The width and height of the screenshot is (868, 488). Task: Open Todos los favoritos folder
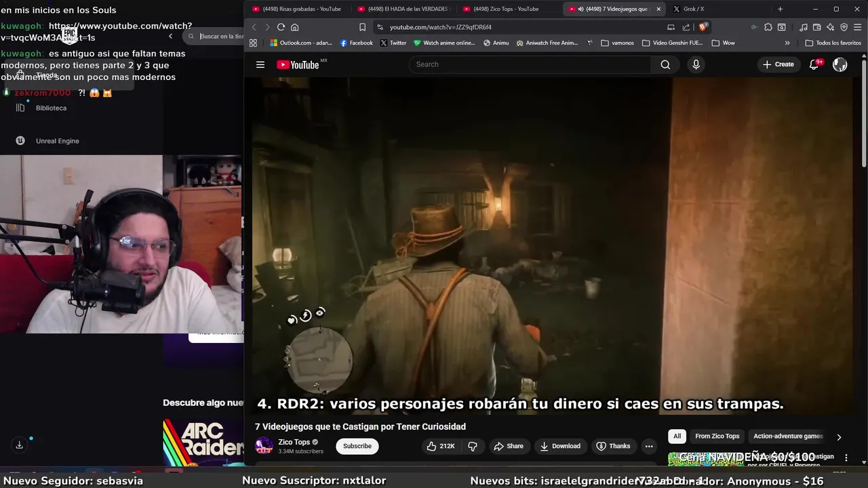833,43
